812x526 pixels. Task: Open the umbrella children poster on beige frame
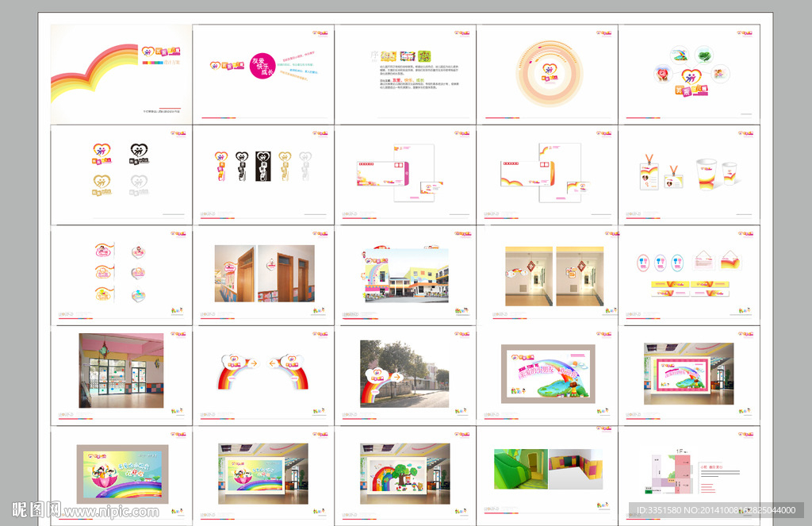pyautogui.click(x=121, y=476)
